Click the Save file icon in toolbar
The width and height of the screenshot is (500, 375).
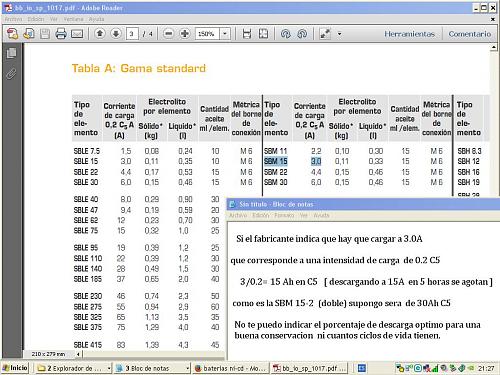(x=45, y=34)
